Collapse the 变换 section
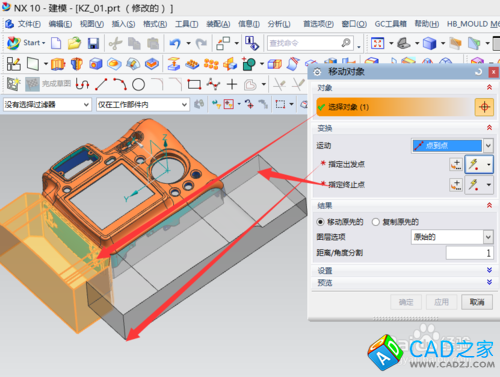The image size is (500, 377). tap(489, 128)
